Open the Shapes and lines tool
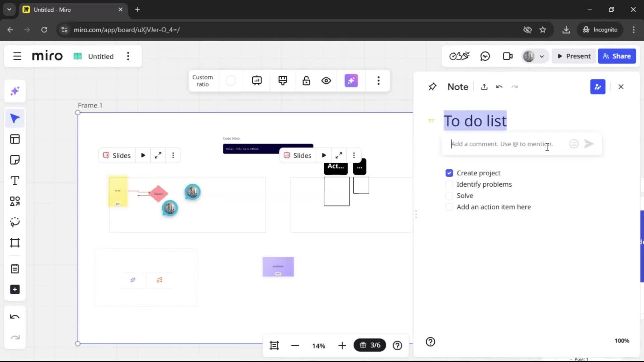 (x=15, y=201)
